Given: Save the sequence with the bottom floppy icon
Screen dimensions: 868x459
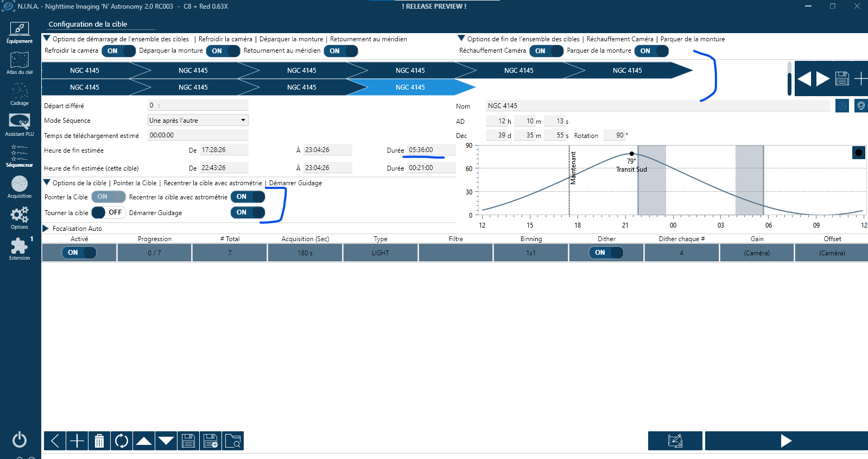Looking at the screenshot, I should point(188,441).
